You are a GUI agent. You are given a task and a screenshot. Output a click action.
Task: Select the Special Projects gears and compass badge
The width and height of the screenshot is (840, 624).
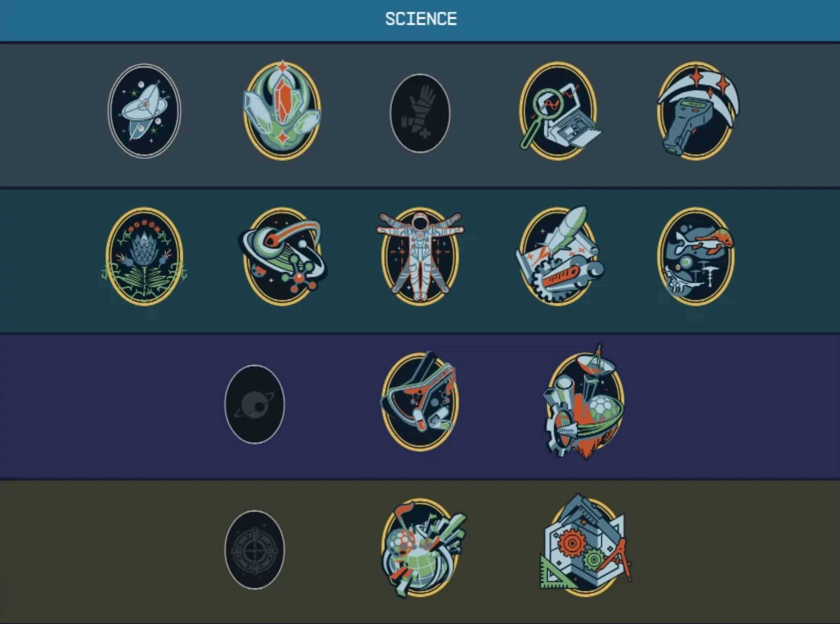click(585, 546)
